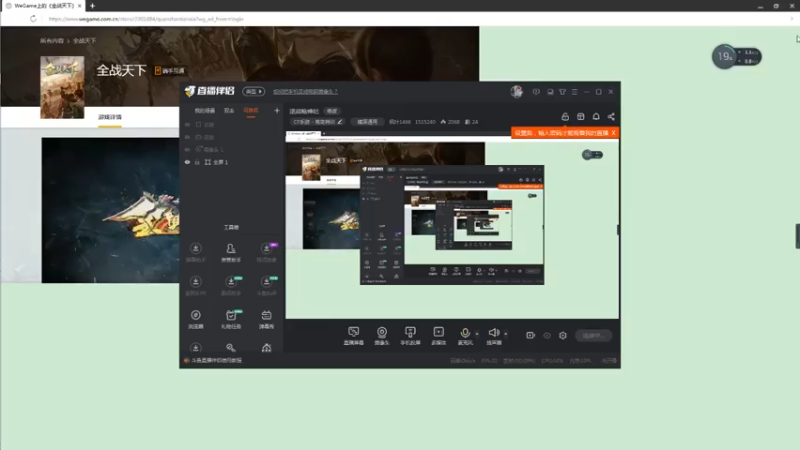
Task: Click the 直播中 button at bottom right
Action: point(593,335)
